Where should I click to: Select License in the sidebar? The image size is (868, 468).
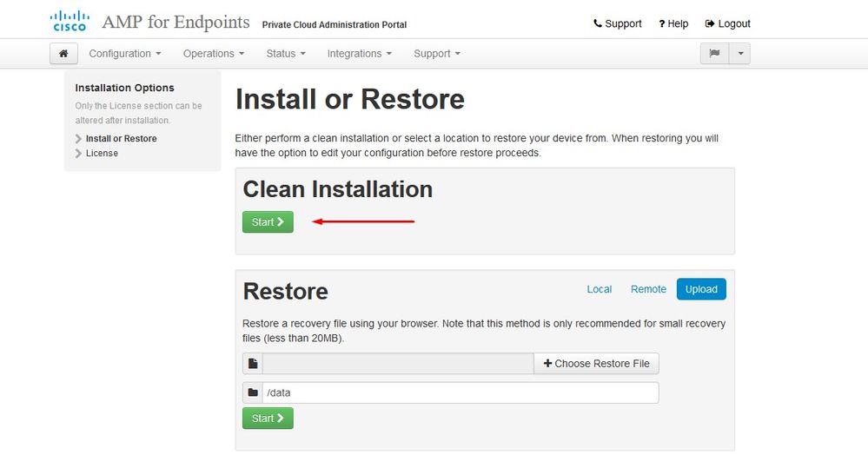coord(102,153)
